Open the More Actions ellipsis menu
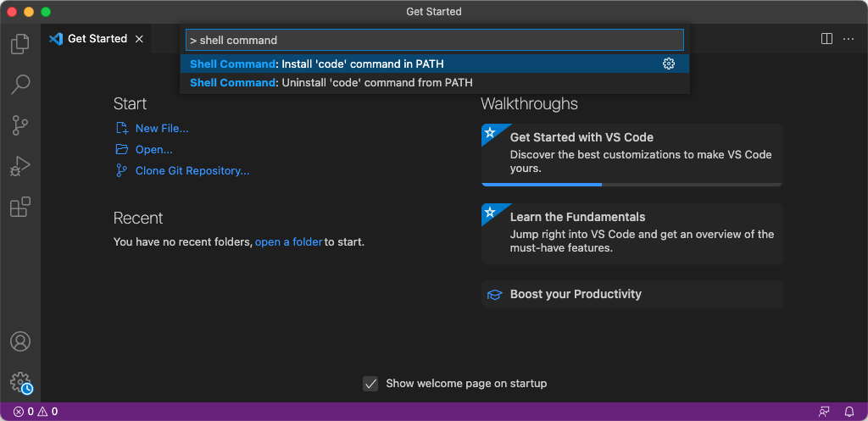The width and height of the screenshot is (868, 421). 849,39
